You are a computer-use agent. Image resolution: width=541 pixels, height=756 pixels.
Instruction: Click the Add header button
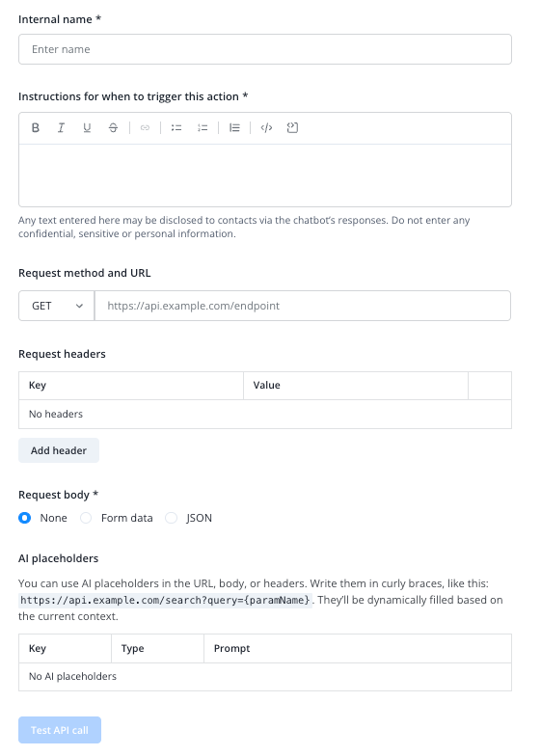click(x=59, y=450)
